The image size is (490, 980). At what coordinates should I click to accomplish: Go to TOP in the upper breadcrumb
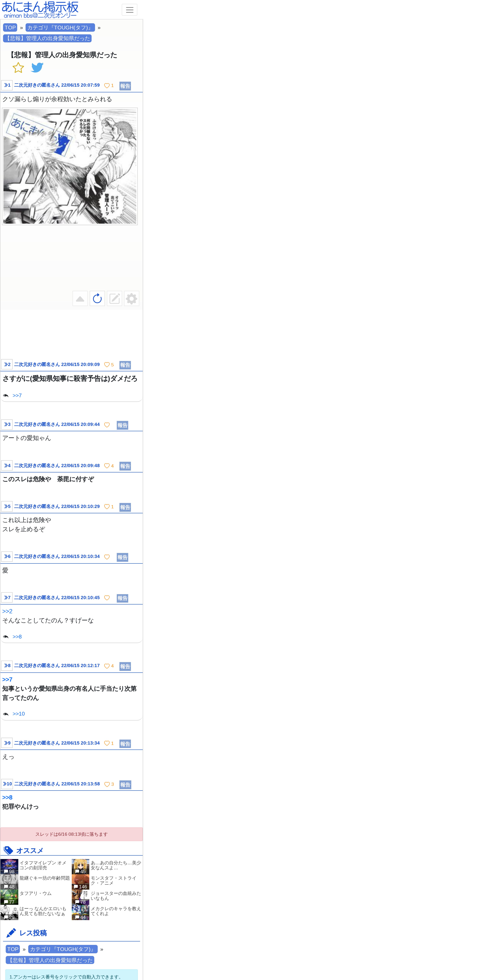tap(10, 28)
